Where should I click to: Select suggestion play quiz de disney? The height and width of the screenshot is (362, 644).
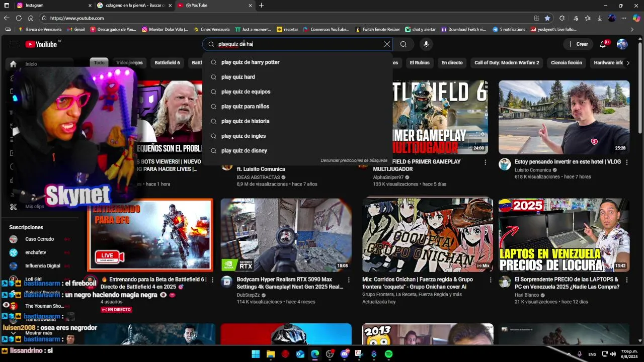tap(297, 151)
